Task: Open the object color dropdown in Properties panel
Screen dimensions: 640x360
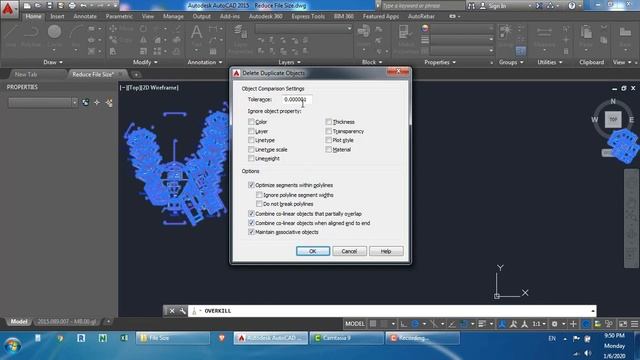Action: [462, 29]
